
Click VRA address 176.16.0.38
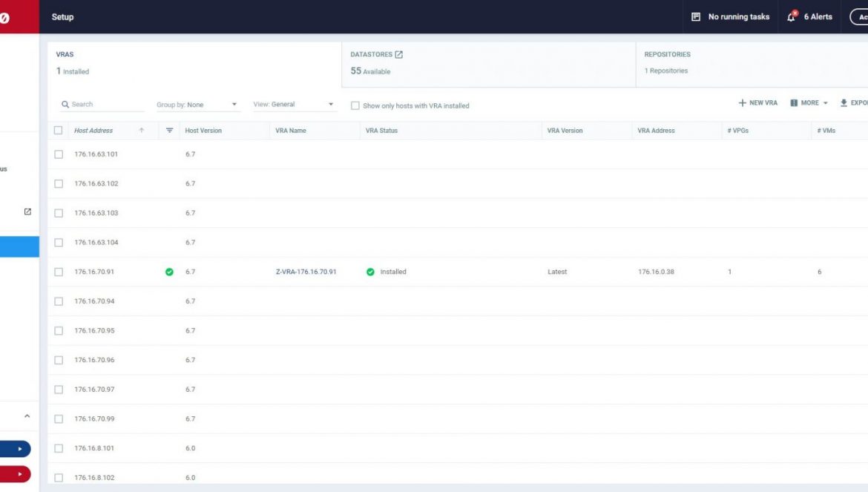(x=656, y=272)
